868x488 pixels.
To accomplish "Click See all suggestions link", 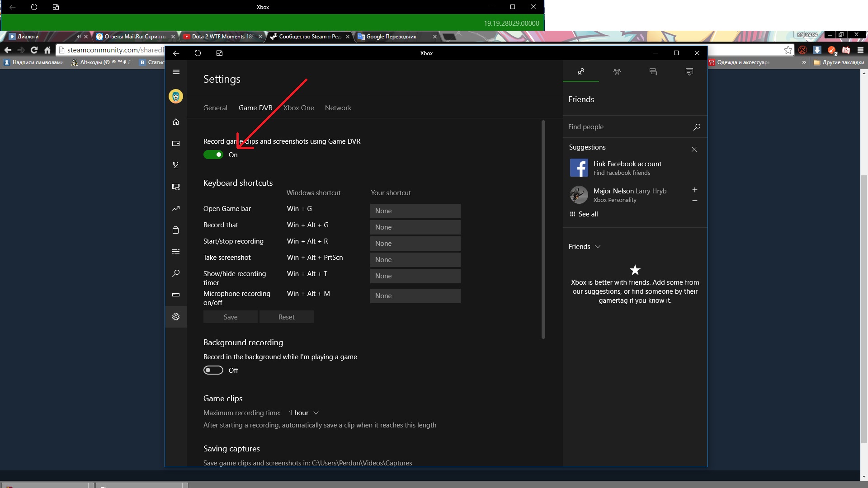I will coord(584,214).
